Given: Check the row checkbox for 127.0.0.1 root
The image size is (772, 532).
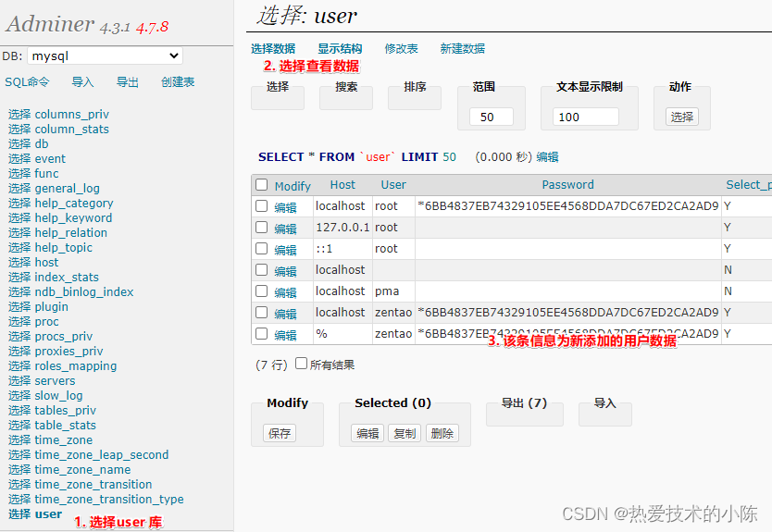Looking at the screenshot, I should pyautogui.click(x=261, y=228).
